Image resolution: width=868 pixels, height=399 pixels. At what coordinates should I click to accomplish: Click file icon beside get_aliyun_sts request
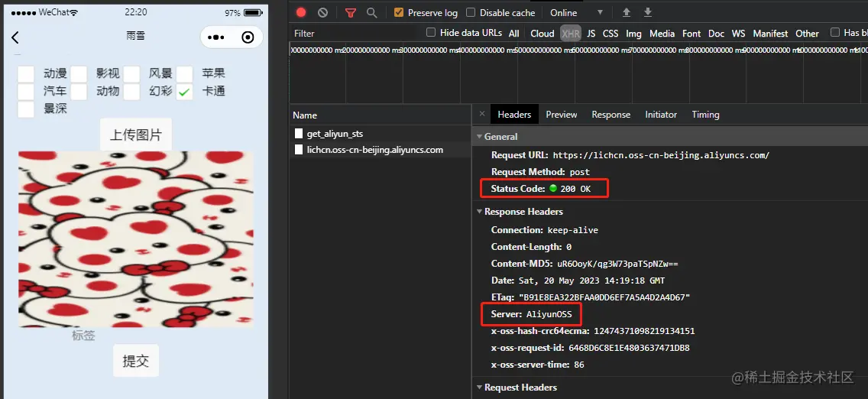coord(299,133)
